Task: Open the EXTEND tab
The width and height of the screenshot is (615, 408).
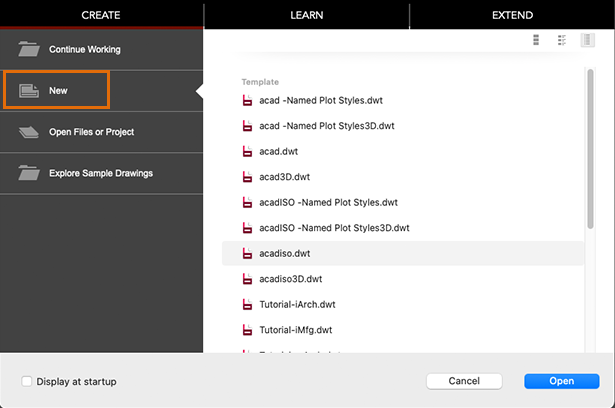Action: [512, 15]
